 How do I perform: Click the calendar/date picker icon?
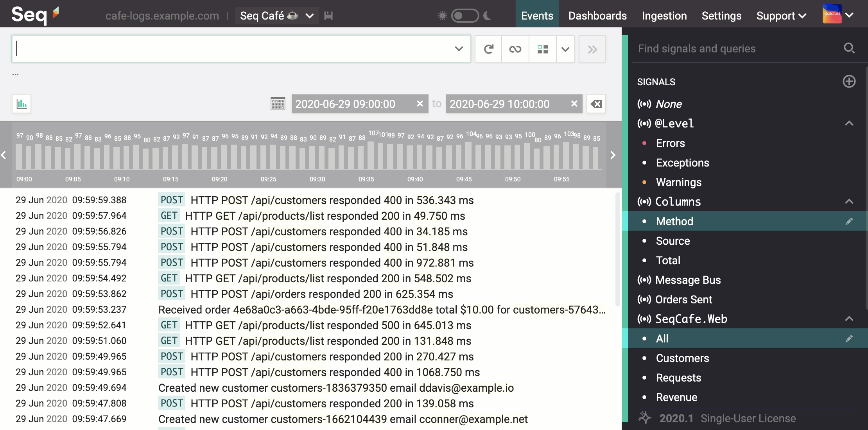pos(277,104)
